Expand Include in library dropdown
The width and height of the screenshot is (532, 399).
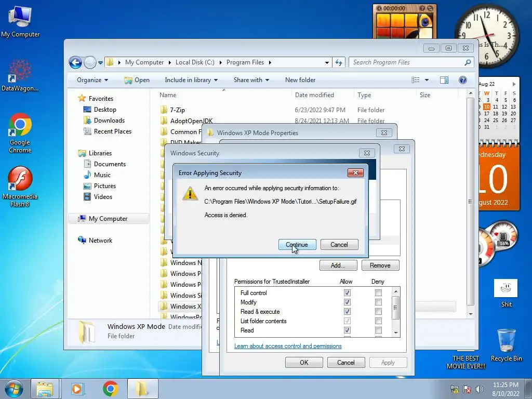click(191, 80)
